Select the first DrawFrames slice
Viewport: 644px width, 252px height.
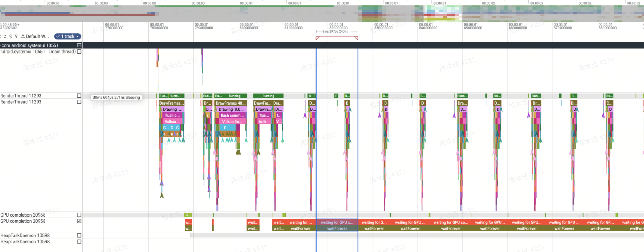(172, 103)
